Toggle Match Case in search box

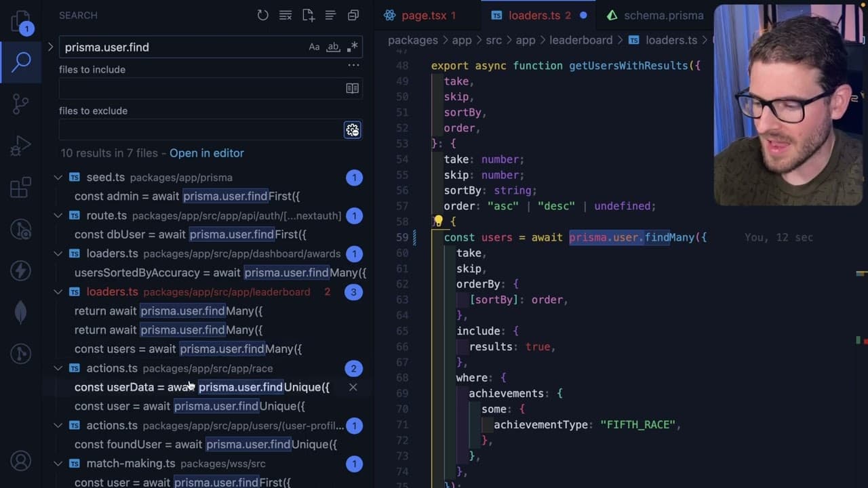(314, 47)
